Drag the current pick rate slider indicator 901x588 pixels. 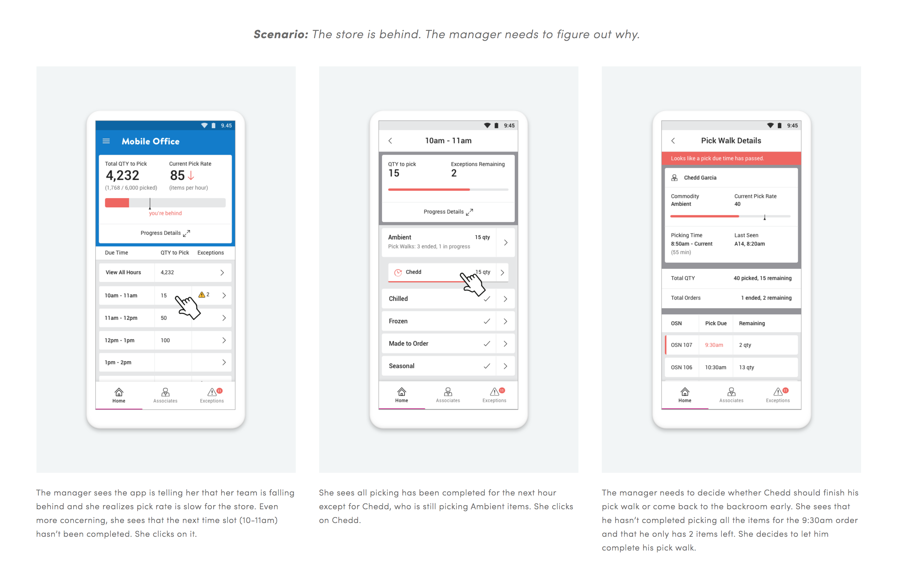(x=764, y=218)
